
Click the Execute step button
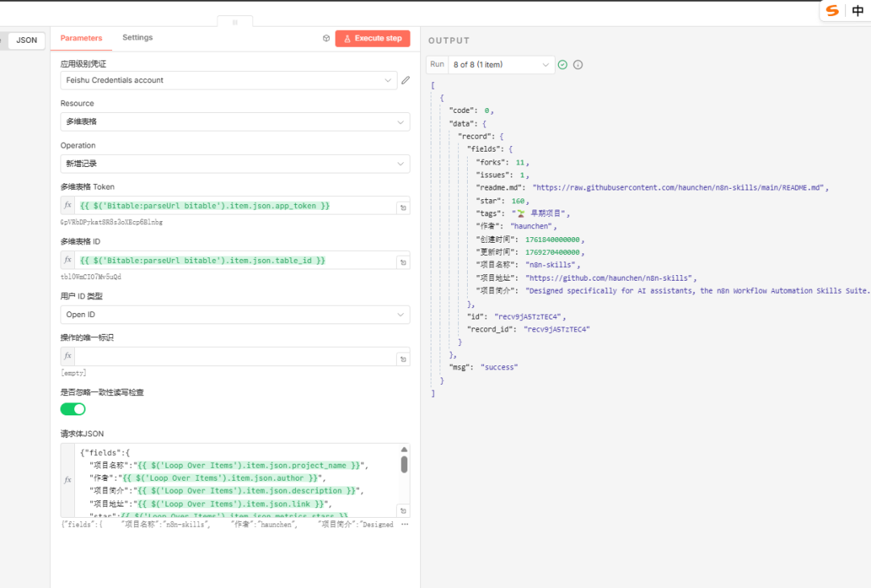tap(373, 39)
